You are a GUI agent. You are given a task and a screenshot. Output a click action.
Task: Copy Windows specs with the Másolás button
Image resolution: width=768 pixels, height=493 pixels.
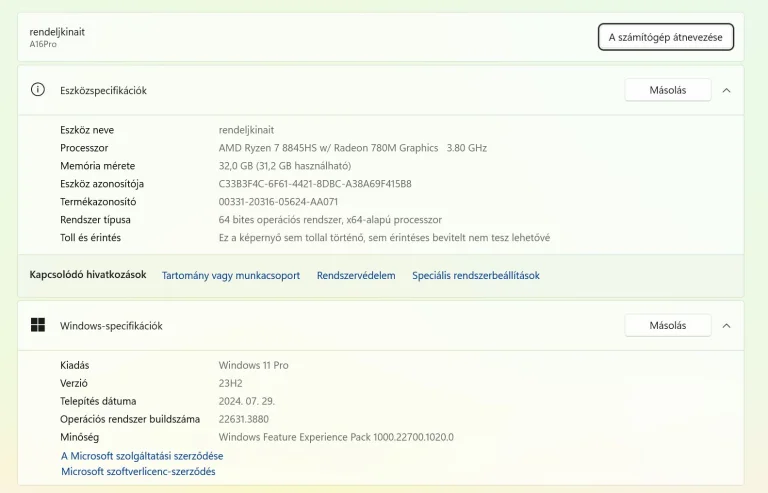(x=668, y=326)
